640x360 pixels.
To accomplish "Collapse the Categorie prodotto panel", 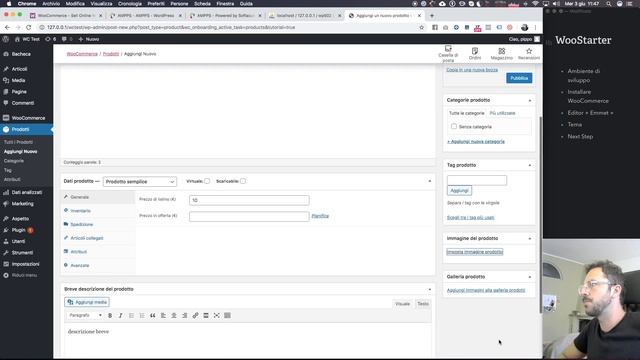I will (x=530, y=100).
